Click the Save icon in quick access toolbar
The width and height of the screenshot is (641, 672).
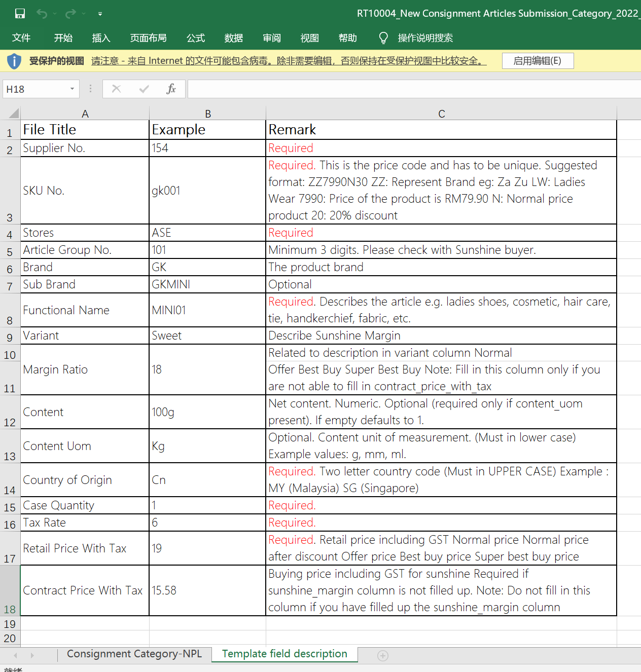pyautogui.click(x=20, y=14)
